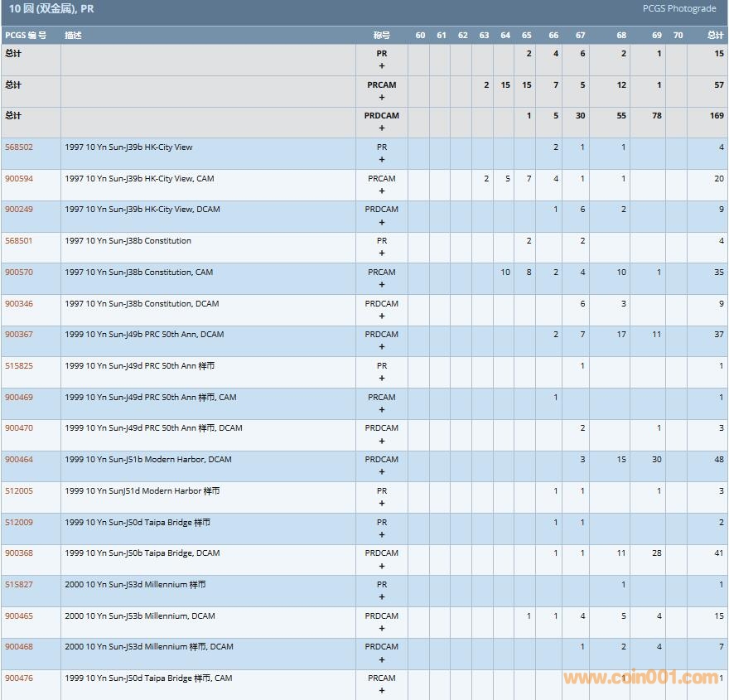Expand plus sign under PRCAM total row
Screen dimensions: 729x700
(x=382, y=98)
